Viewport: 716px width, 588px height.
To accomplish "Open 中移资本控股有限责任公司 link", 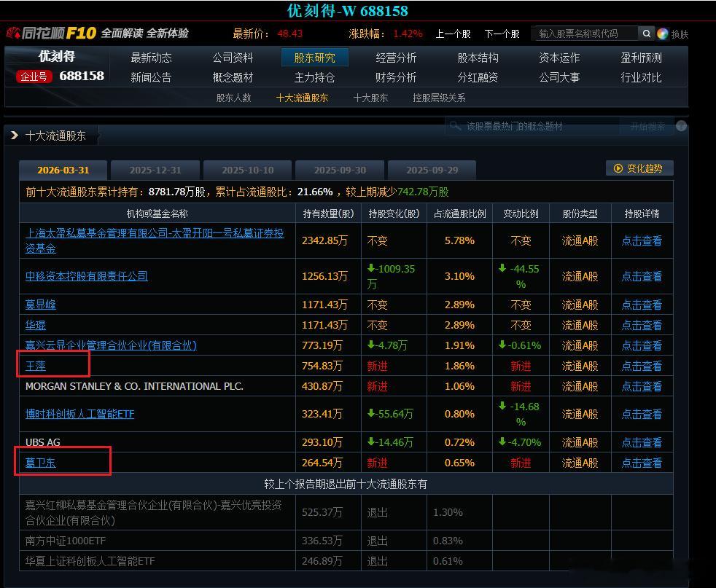I will pyautogui.click(x=86, y=276).
